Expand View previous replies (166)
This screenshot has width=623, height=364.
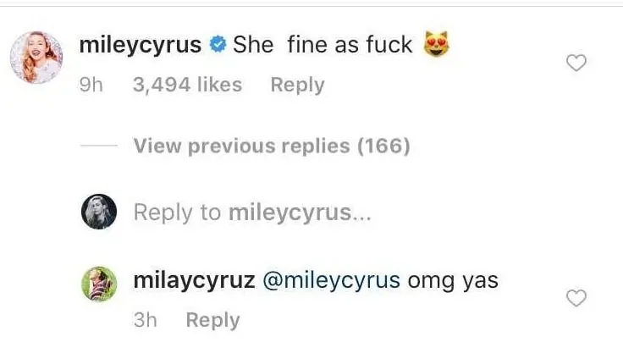point(271,146)
